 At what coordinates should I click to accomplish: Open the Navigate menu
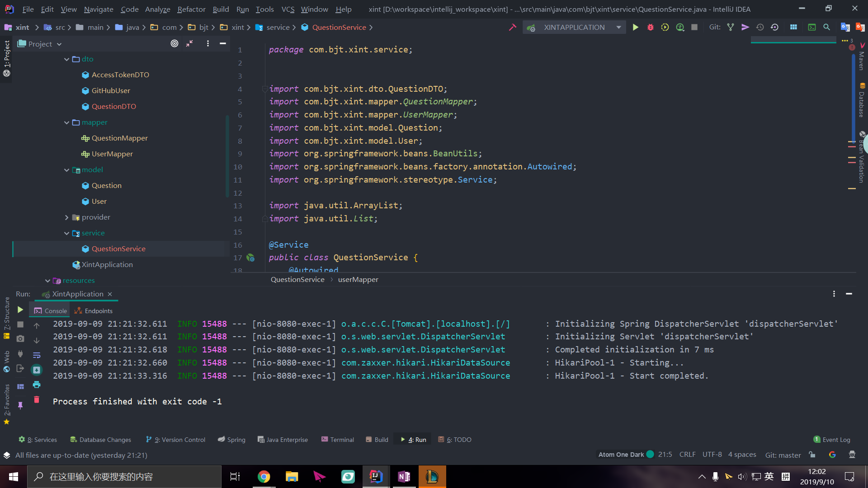coord(99,9)
